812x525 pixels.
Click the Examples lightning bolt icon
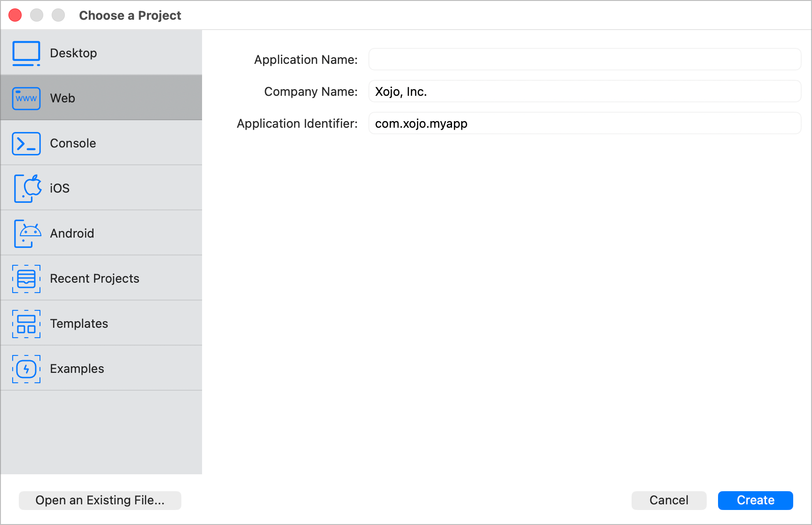pyautogui.click(x=26, y=369)
